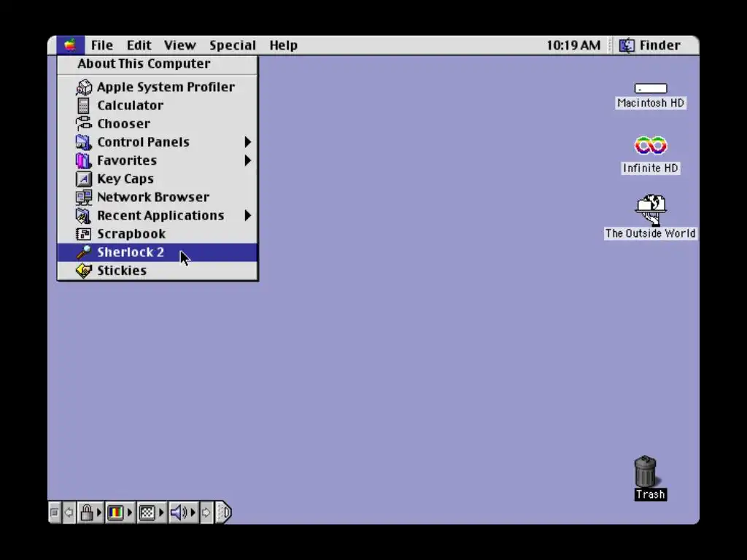
Task: Select the highlighted Sherlock 2 item
Action: (158, 252)
